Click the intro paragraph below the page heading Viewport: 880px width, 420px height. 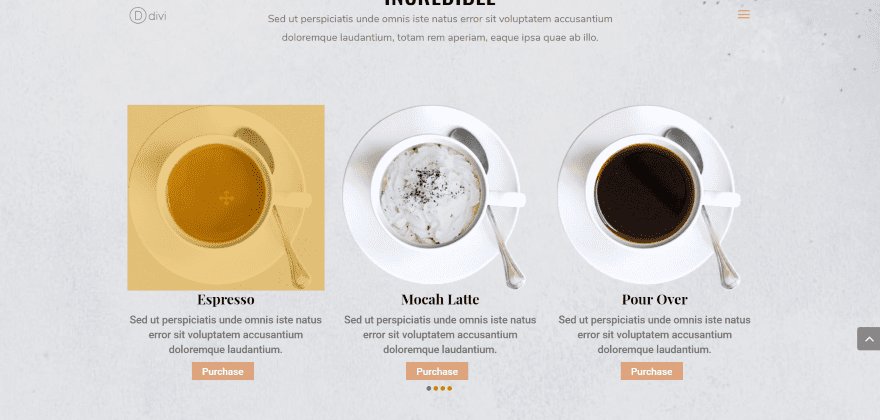click(x=440, y=29)
